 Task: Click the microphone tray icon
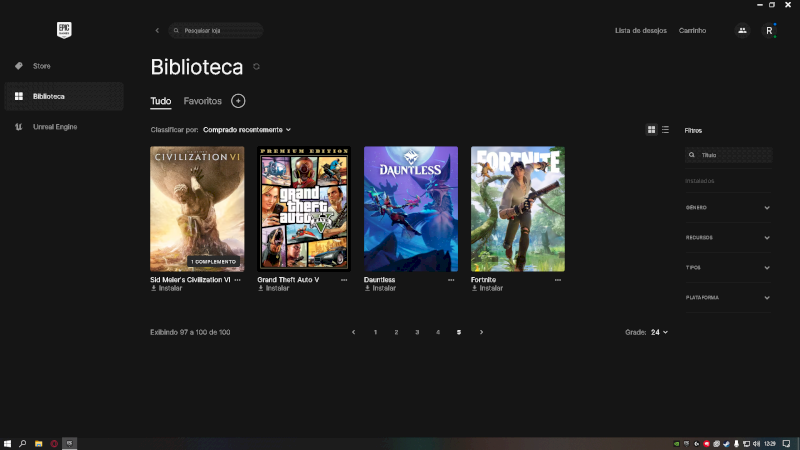pyautogui.click(x=736, y=444)
